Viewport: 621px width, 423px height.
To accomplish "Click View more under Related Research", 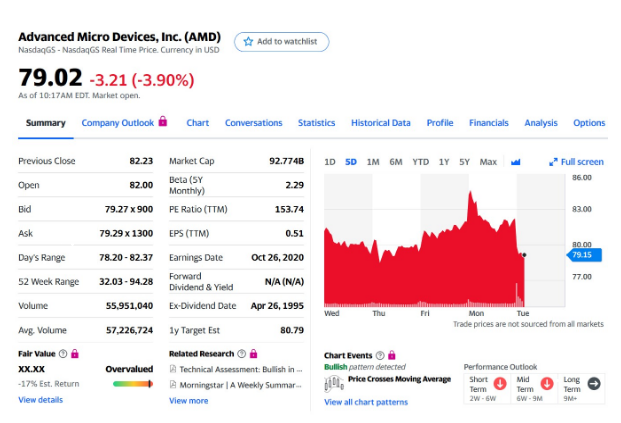I will pos(188,400).
